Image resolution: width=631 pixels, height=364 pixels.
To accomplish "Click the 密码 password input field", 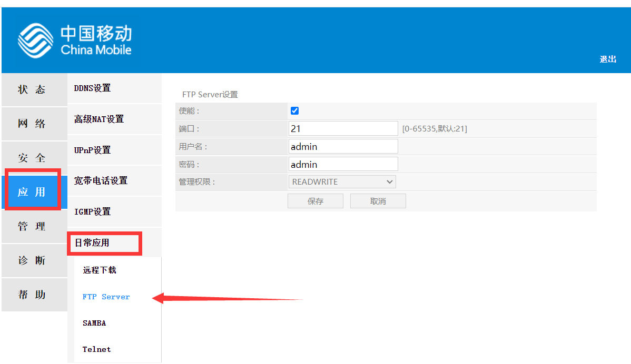I will point(343,164).
